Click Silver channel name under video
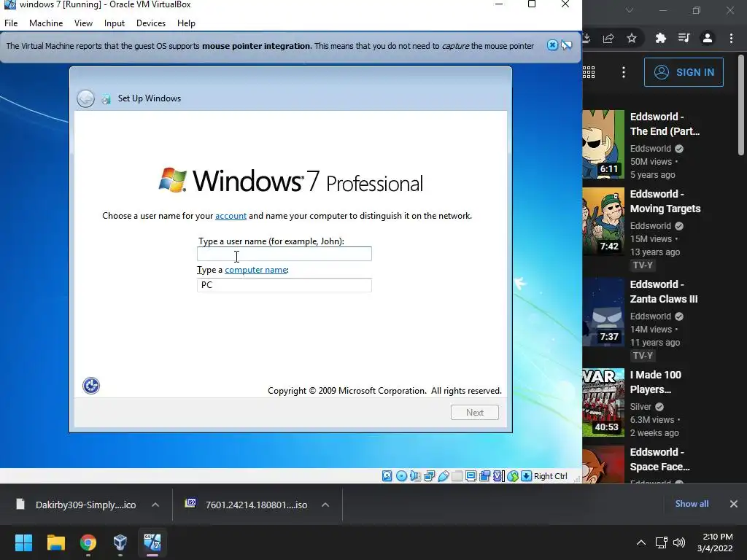The height and width of the screenshot is (560, 747). (640, 407)
